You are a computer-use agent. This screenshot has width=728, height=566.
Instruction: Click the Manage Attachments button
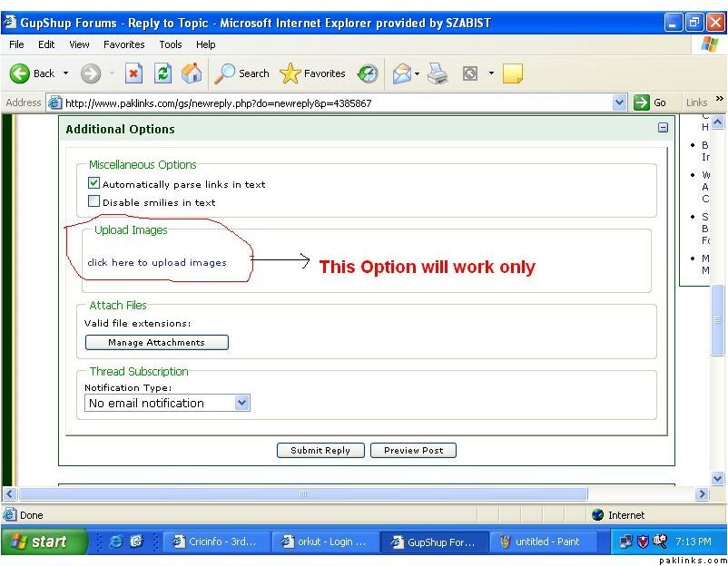pyautogui.click(x=156, y=342)
